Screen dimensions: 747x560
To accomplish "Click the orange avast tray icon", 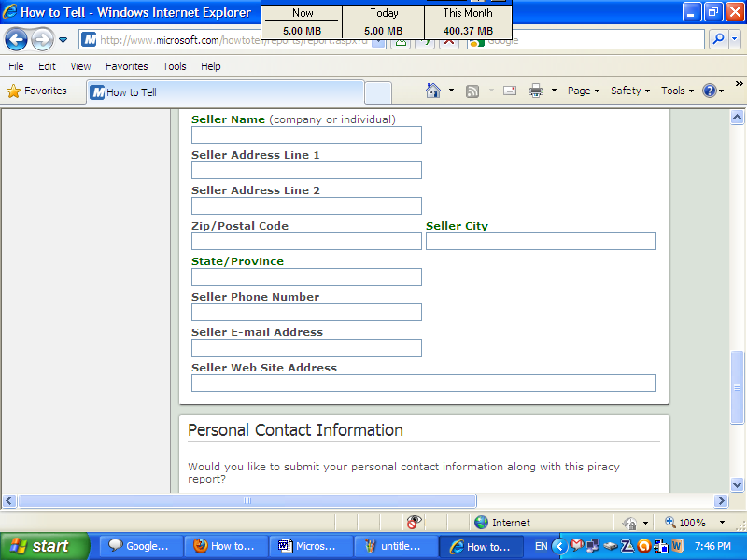I will (643, 546).
